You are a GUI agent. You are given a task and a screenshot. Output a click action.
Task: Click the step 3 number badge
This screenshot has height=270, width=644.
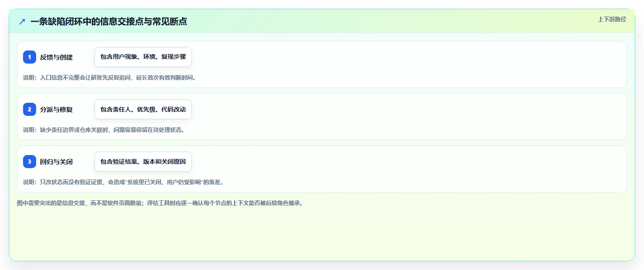tap(30, 162)
